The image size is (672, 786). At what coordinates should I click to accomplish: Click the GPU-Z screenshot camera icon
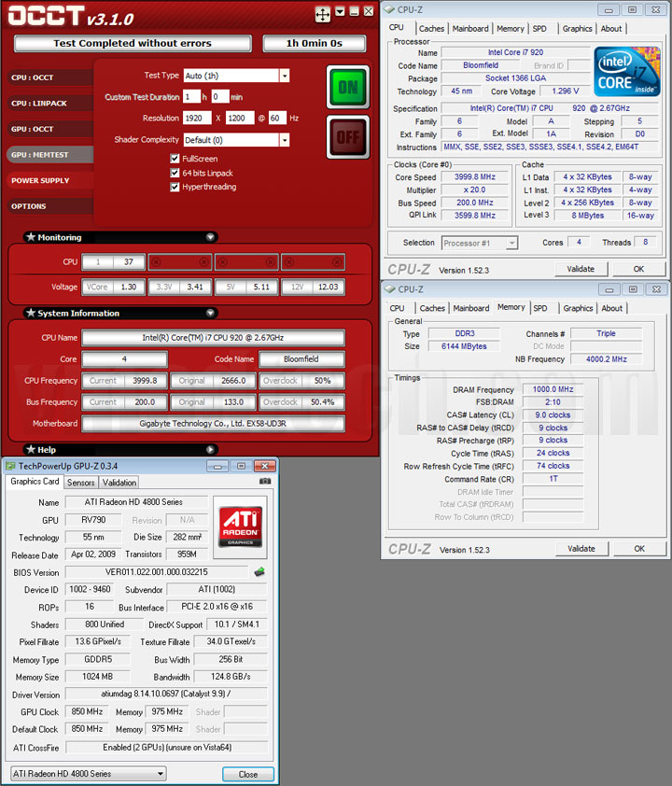click(x=265, y=482)
